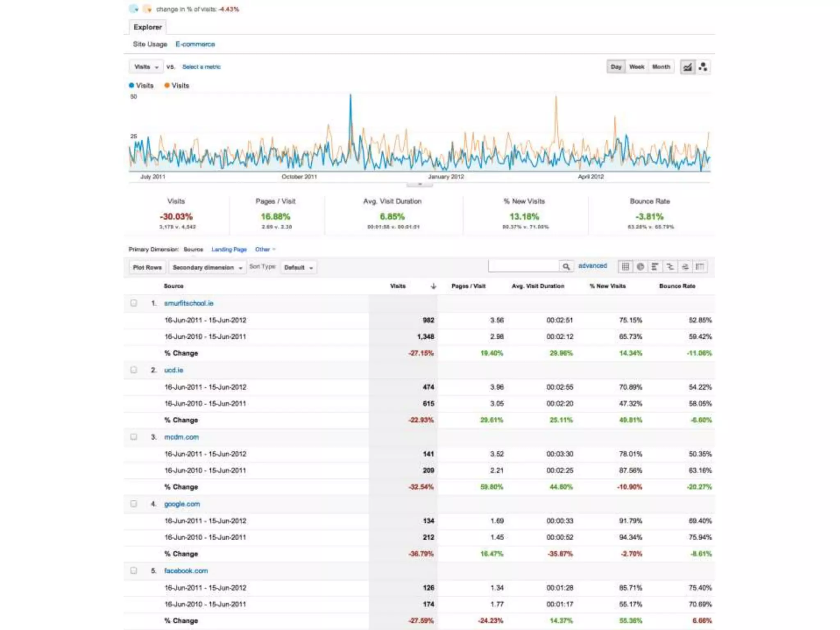Select the performance bar view icon

point(655,267)
